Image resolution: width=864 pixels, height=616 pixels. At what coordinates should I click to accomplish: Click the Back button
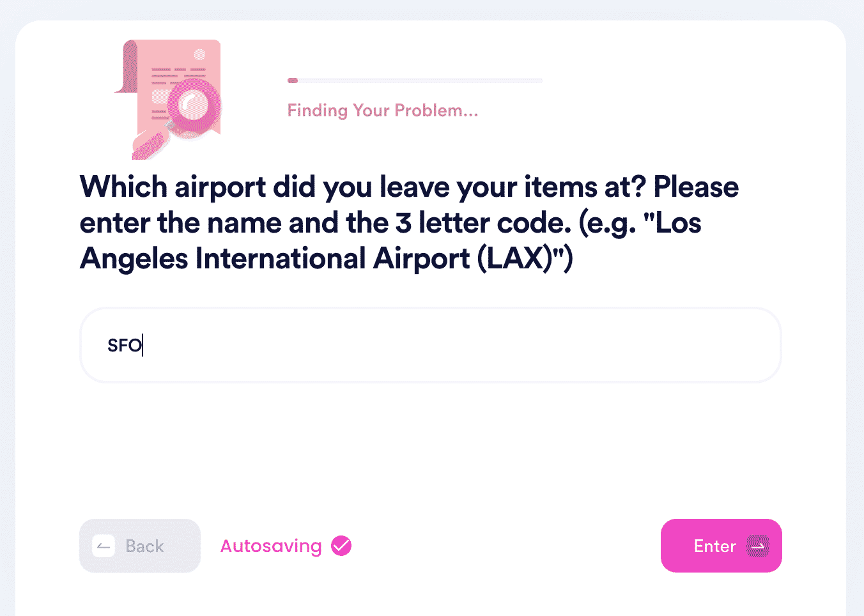[x=140, y=546]
